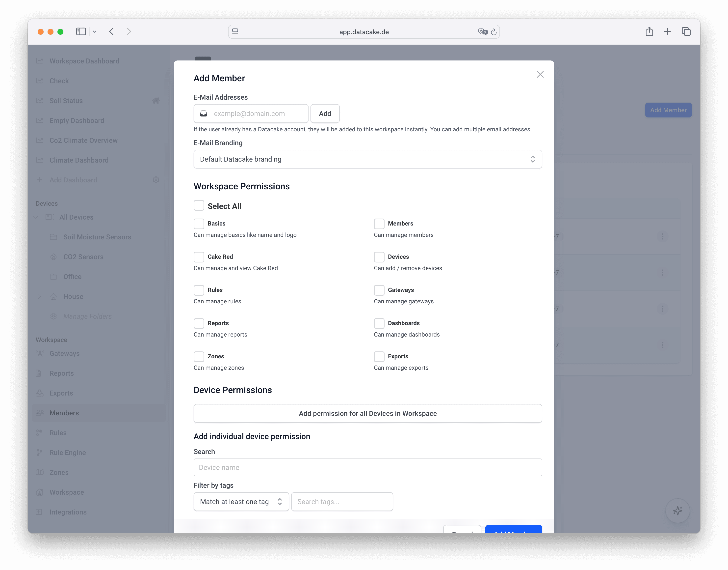Image resolution: width=728 pixels, height=570 pixels.
Task: Go back with the Safari back arrow
Action: click(x=111, y=32)
